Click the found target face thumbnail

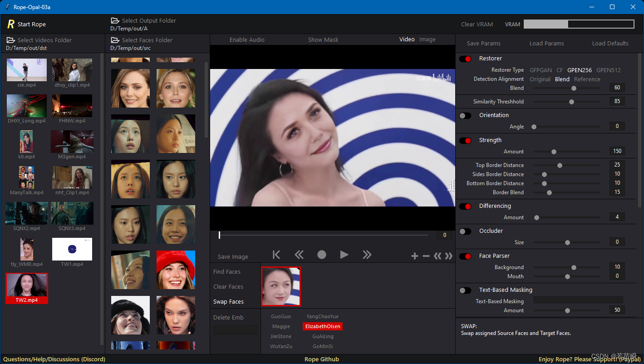281,286
